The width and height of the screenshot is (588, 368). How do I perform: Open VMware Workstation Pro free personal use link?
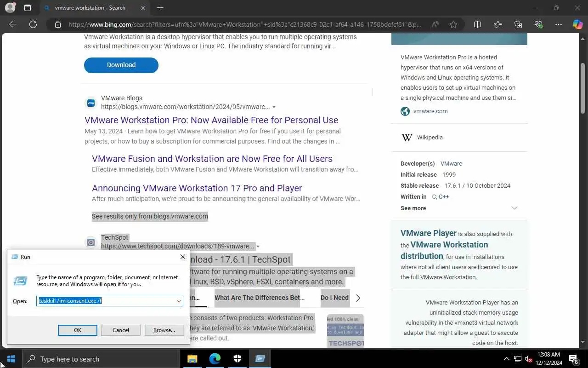click(x=211, y=120)
